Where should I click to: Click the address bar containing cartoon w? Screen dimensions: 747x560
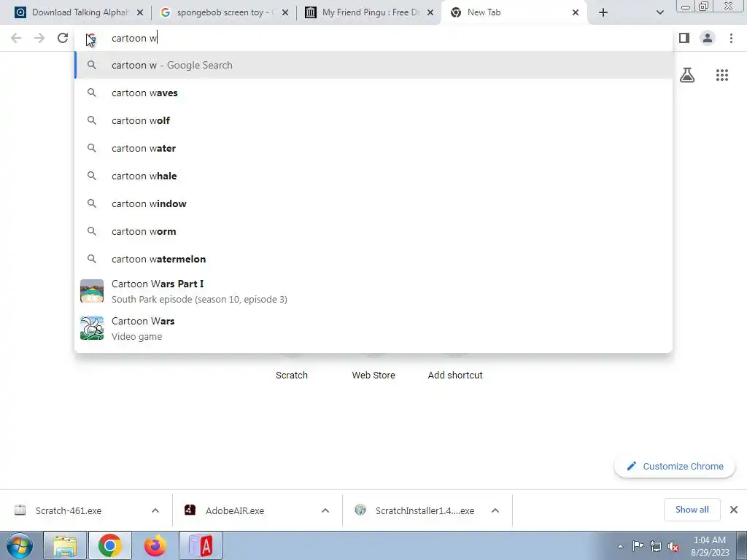[373, 38]
